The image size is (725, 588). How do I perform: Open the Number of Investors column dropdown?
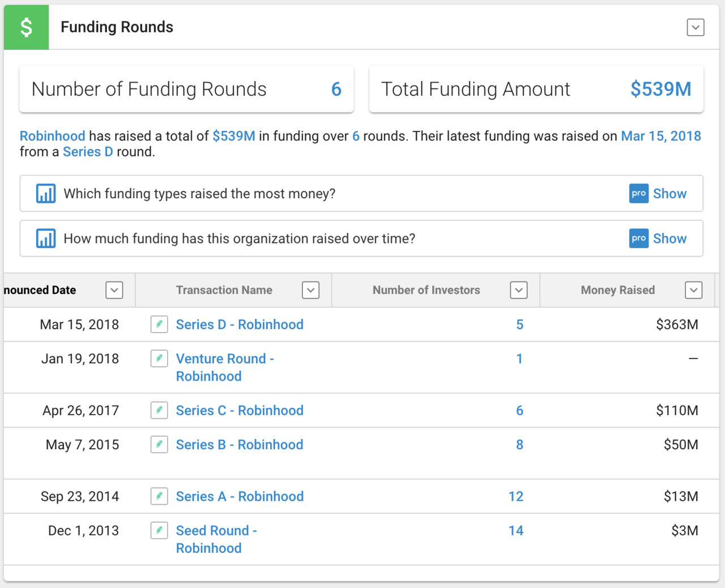pos(519,290)
